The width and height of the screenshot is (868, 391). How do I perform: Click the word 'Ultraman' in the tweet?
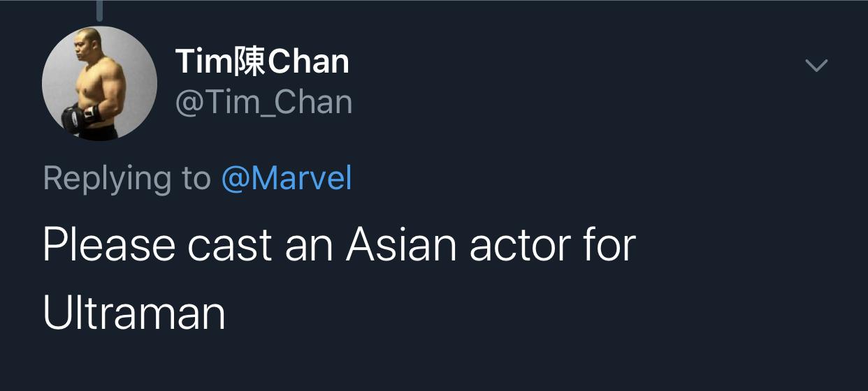coord(134,313)
